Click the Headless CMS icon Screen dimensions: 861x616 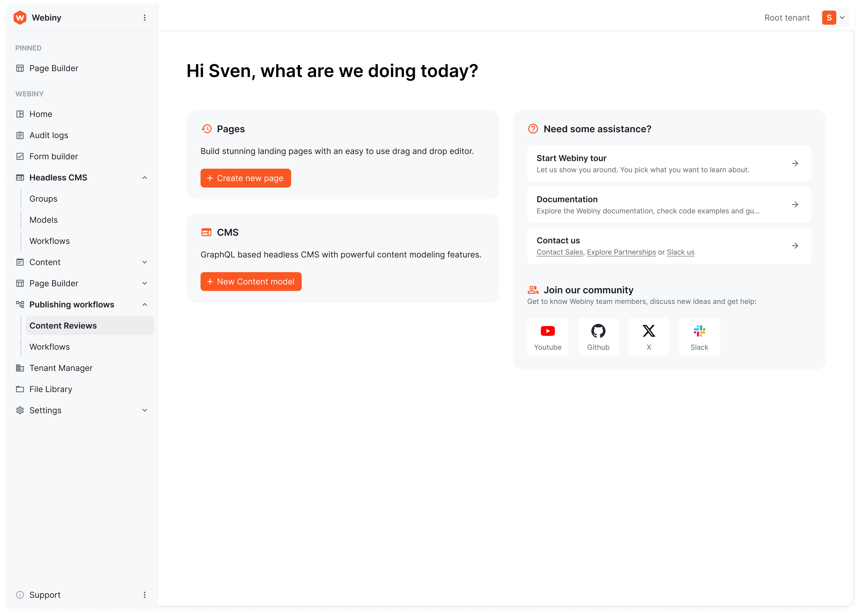tap(20, 177)
